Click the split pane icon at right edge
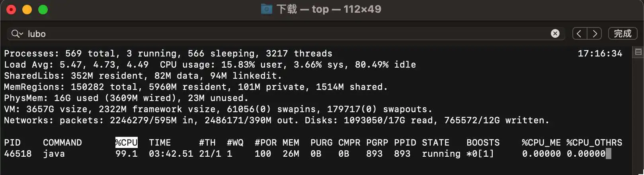This screenshot has height=175, width=644. pyautogui.click(x=638, y=52)
